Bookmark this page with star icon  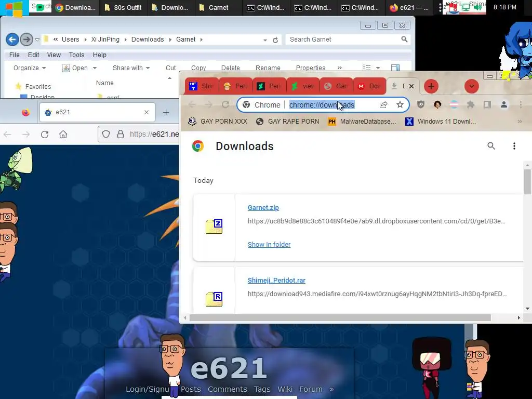click(400, 104)
